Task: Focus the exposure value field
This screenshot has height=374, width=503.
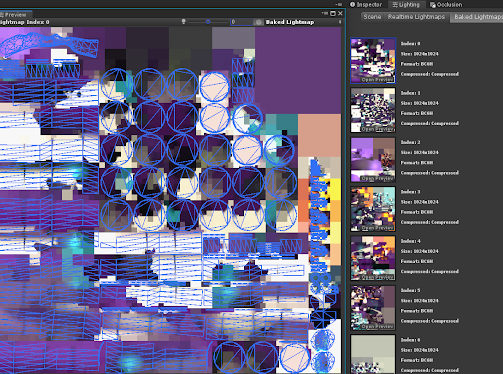Action: click(241, 22)
